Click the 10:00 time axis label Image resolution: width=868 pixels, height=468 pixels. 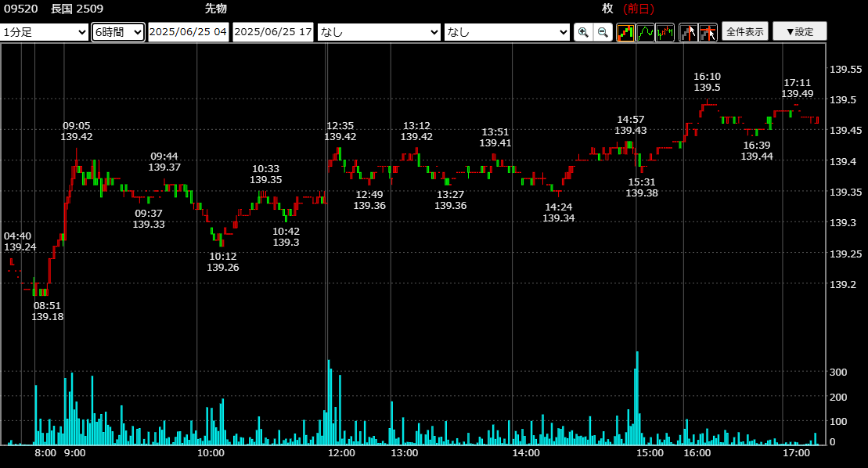pyautogui.click(x=211, y=453)
